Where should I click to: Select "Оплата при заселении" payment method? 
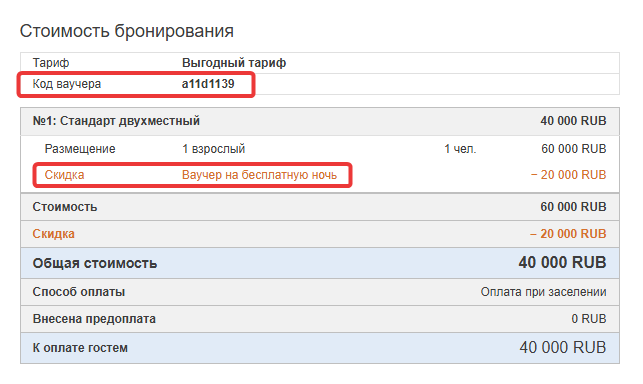pyautogui.click(x=543, y=292)
